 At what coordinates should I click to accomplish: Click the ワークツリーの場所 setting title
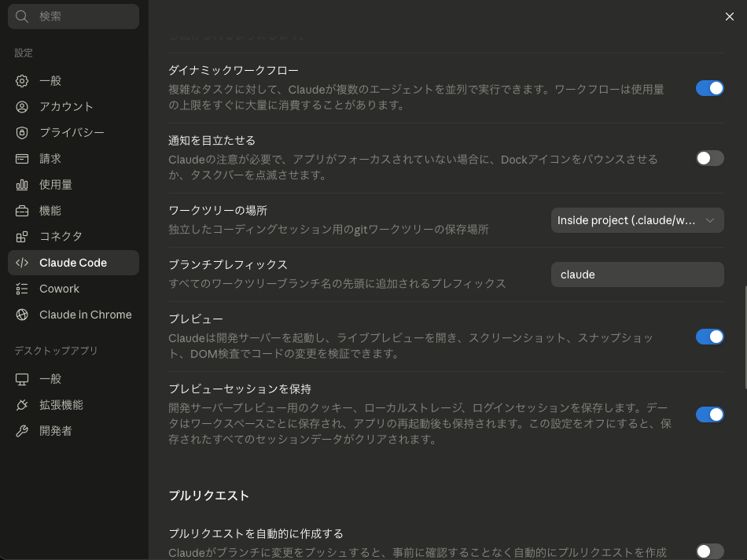pyautogui.click(x=218, y=211)
